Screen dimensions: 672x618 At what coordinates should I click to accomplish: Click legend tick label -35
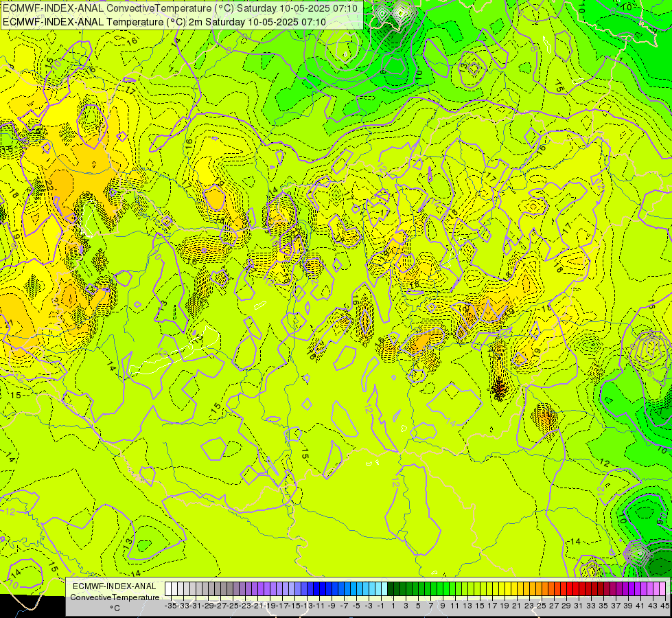point(171,606)
